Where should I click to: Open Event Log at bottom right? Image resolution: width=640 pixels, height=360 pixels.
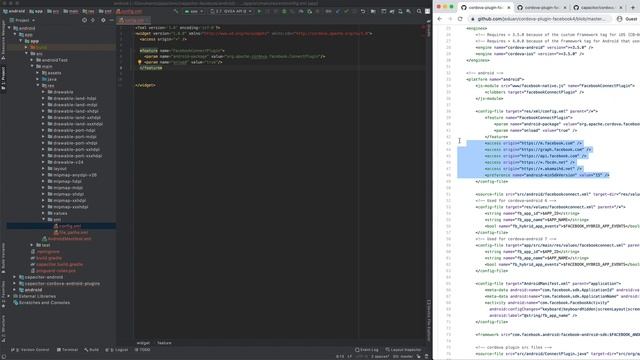pos(367,350)
